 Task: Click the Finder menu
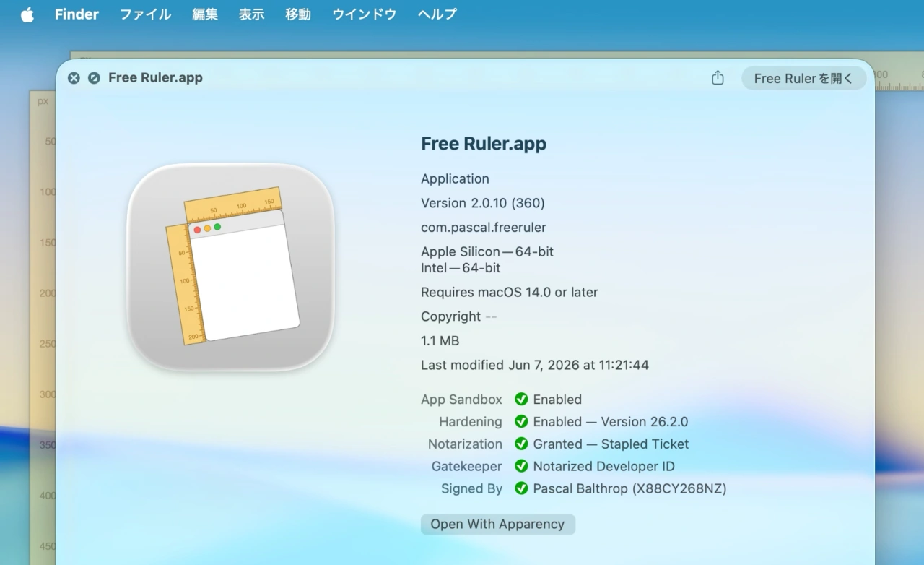coord(77,14)
